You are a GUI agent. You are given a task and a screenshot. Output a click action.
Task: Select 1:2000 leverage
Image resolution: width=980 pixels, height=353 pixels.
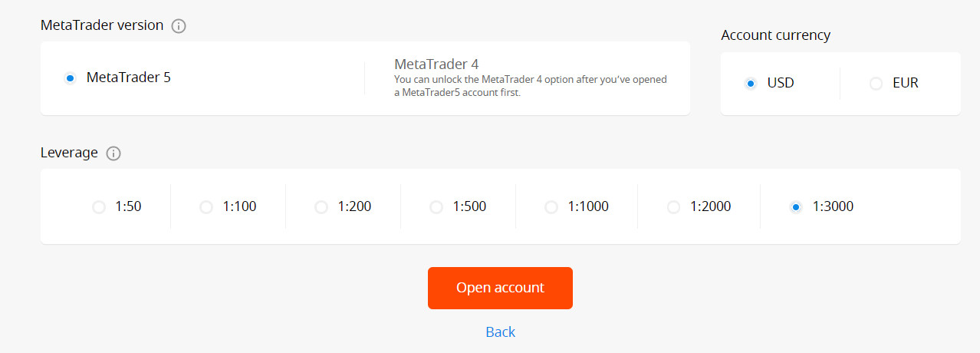click(x=674, y=207)
